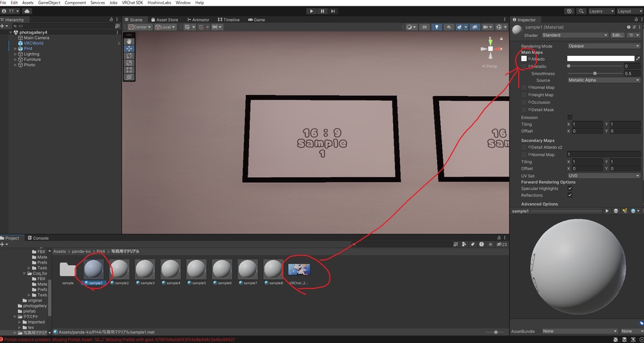Click the Metallic slider

pos(595,66)
